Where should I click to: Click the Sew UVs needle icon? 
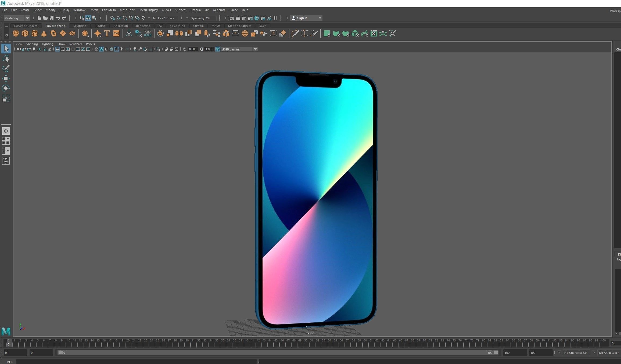point(393,33)
